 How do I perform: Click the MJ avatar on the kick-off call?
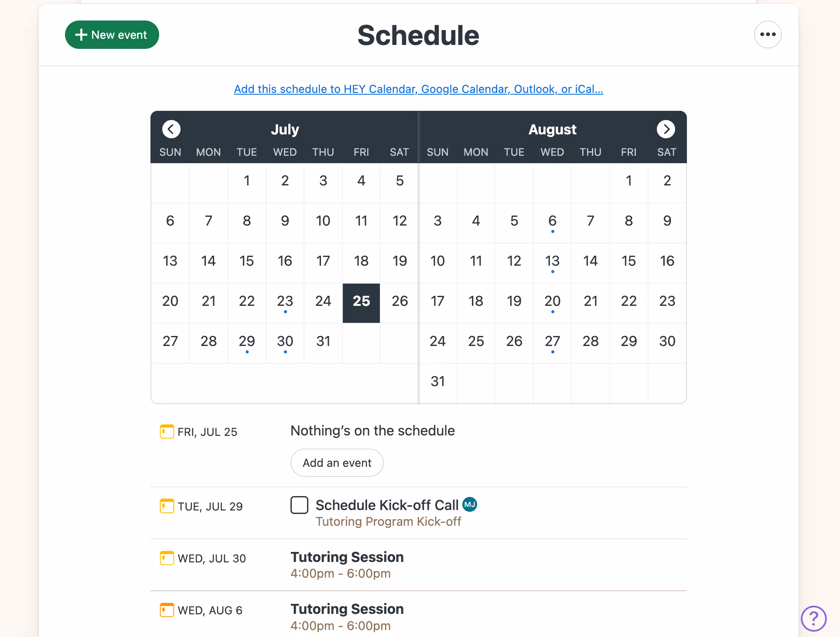(470, 505)
